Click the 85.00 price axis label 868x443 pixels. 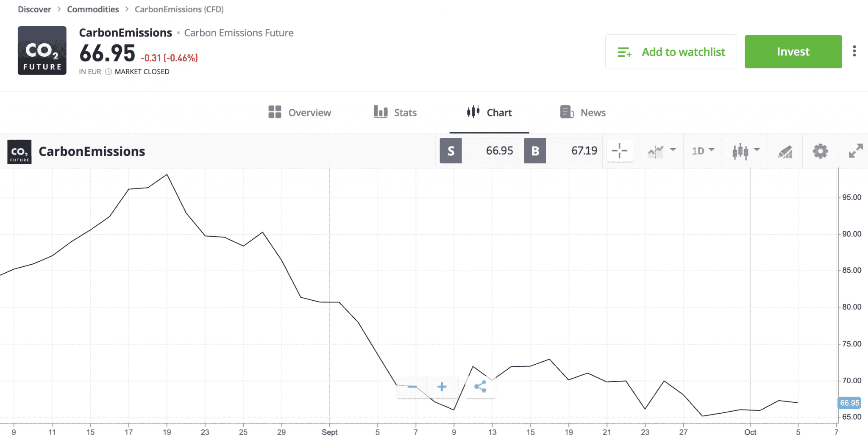click(x=851, y=270)
